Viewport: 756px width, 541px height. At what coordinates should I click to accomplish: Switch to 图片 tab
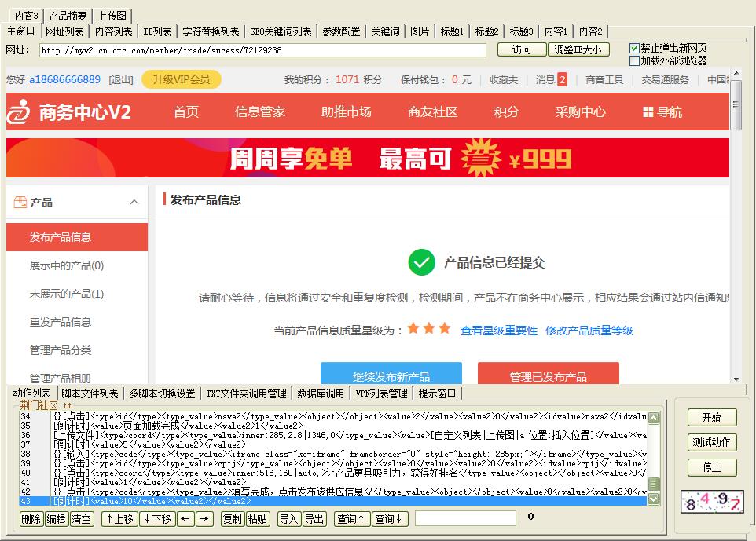[x=420, y=31]
